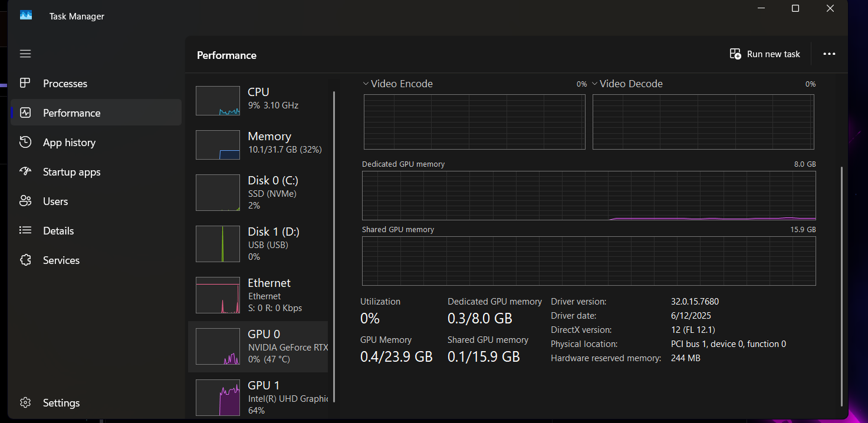Click the Settings gear icon
868x423 pixels.
coord(25,403)
